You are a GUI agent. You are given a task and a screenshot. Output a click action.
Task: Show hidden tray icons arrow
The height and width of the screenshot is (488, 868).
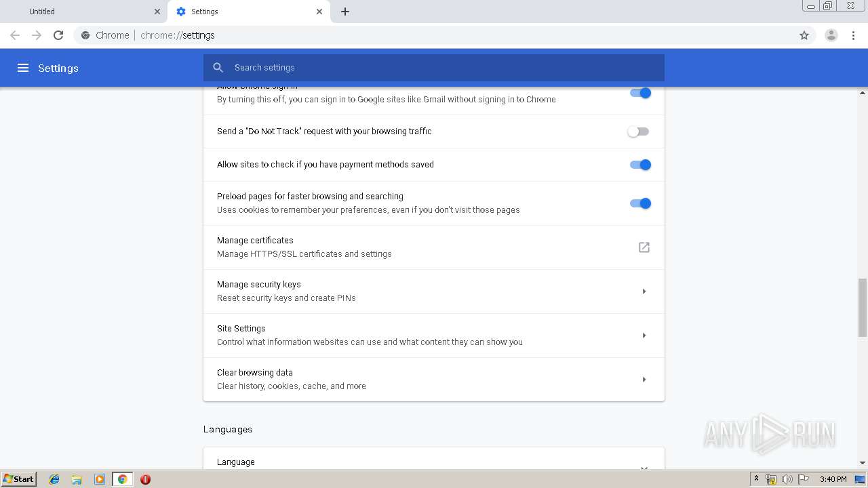(x=756, y=479)
